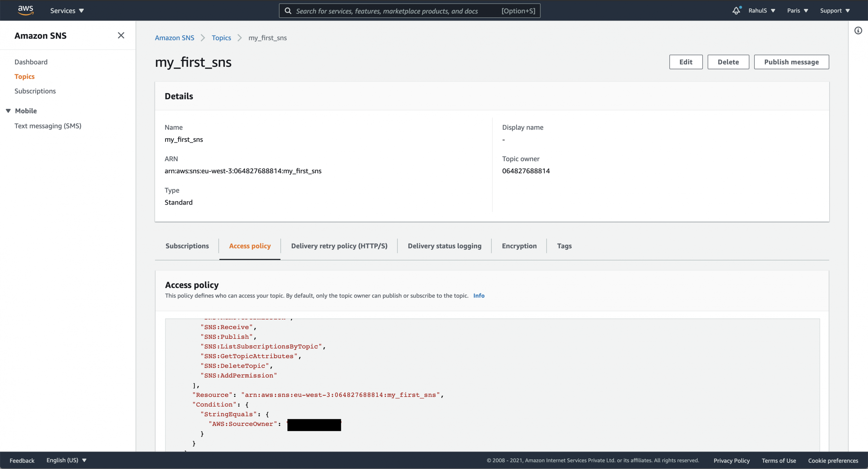Screen dimensions: 868x469
Task: Open the notifications bell icon
Action: coord(736,10)
